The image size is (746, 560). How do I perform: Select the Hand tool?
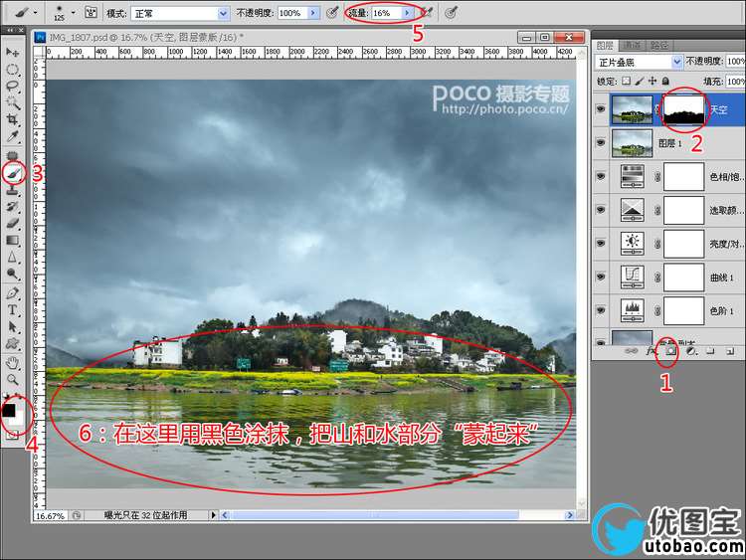[12, 363]
